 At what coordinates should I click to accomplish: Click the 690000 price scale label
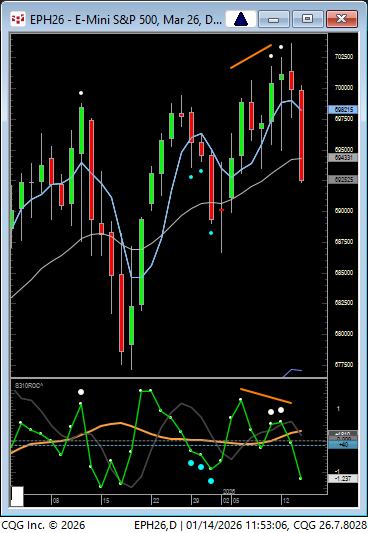[x=344, y=211]
